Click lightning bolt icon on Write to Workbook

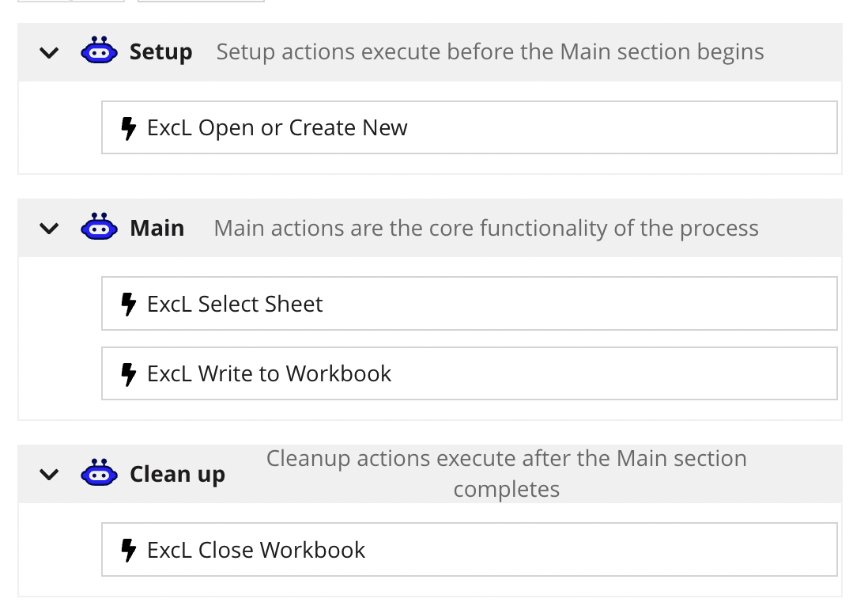click(129, 374)
